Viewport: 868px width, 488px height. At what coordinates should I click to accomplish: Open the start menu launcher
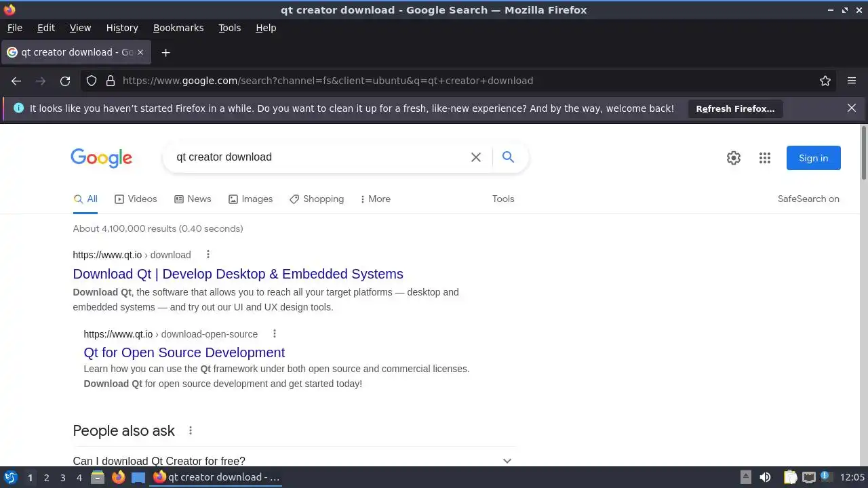pyautogui.click(x=10, y=477)
